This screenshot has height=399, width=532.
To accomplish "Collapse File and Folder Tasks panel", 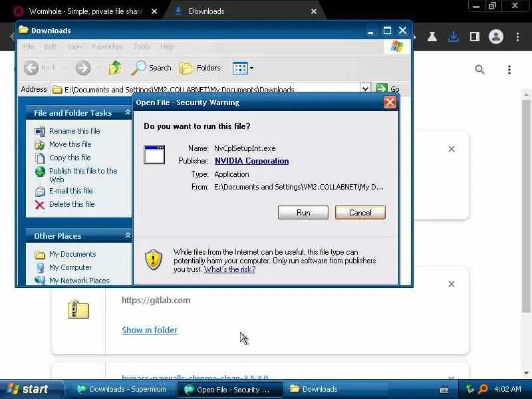I will coord(128,112).
